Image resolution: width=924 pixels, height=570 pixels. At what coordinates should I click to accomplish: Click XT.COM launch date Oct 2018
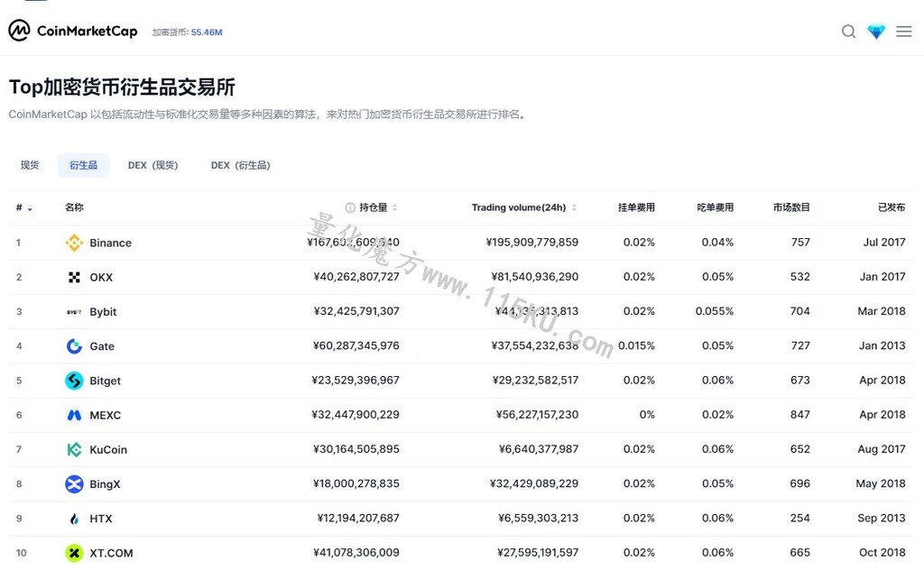coord(882,552)
